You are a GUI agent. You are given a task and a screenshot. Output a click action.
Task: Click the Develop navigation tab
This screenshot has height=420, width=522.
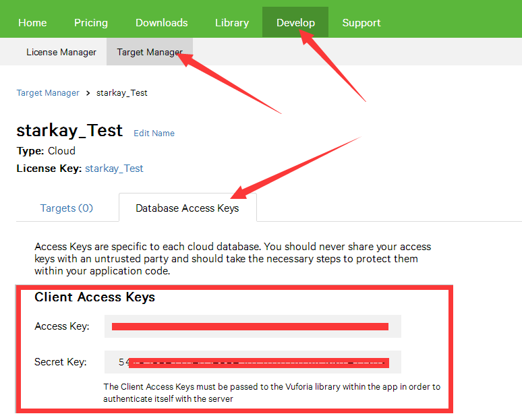tap(295, 22)
